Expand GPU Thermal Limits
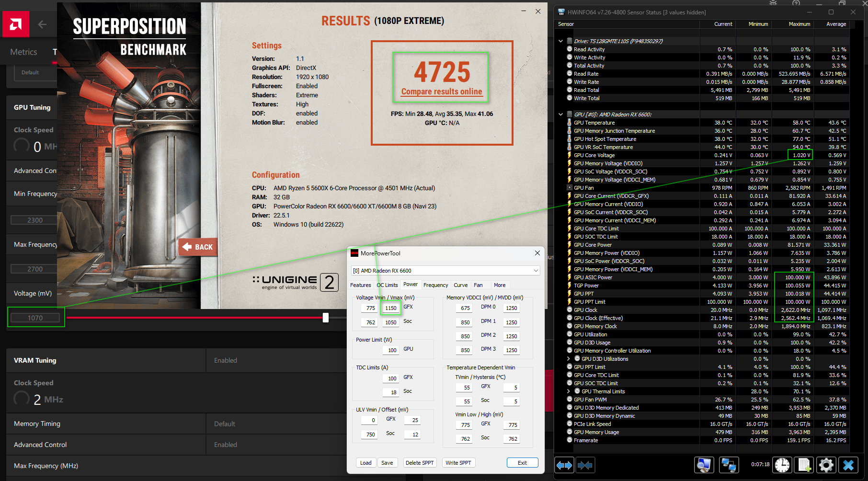Screen dimensions: 868x481 (x=569, y=391)
